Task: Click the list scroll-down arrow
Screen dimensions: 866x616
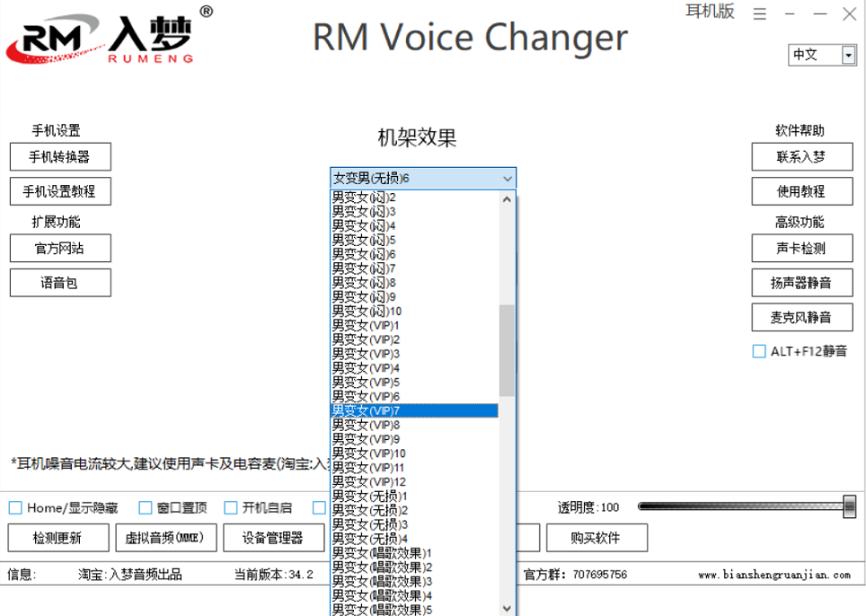Action: tap(507, 608)
